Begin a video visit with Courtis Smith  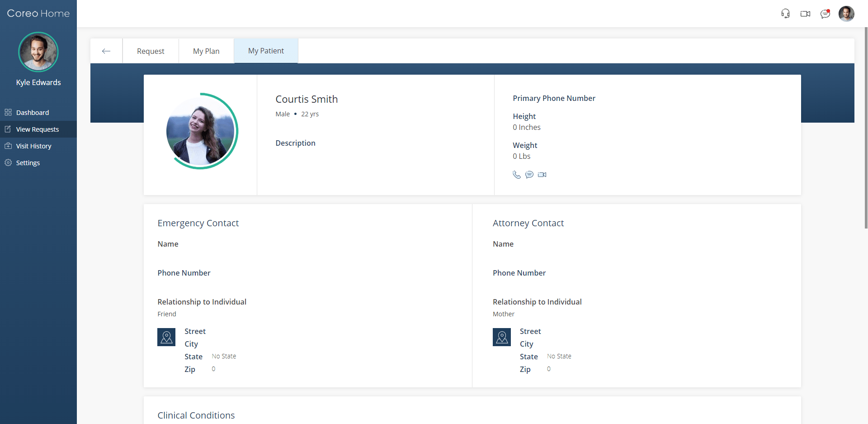coord(542,175)
